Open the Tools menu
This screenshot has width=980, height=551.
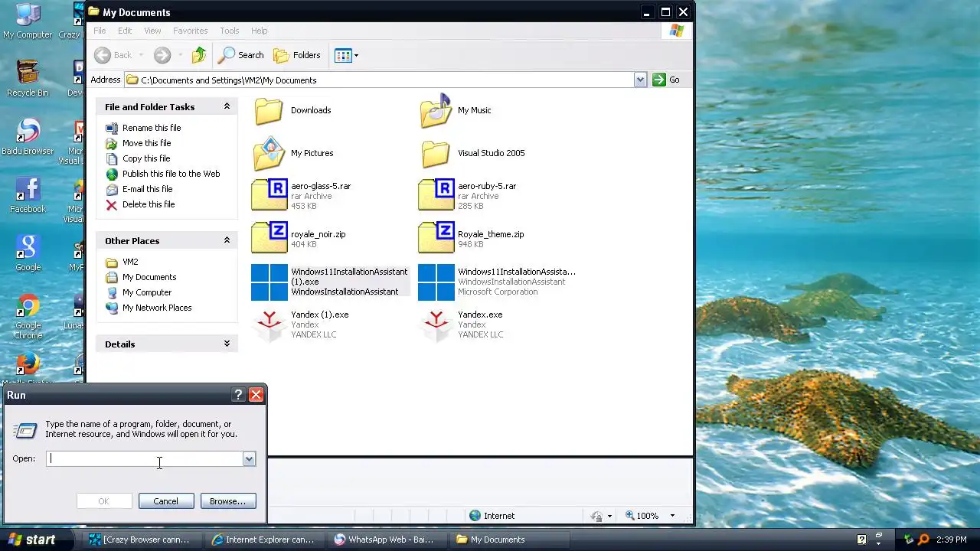pyautogui.click(x=230, y=31)
